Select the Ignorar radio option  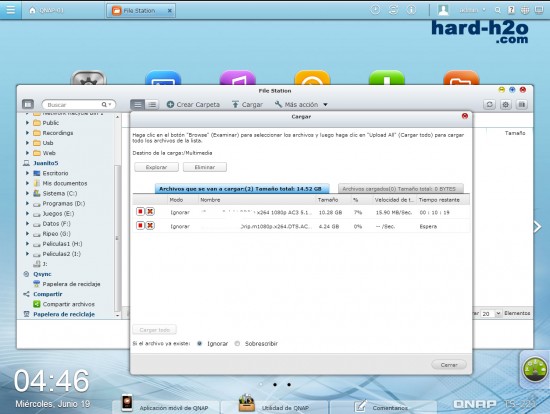point(200,343)
